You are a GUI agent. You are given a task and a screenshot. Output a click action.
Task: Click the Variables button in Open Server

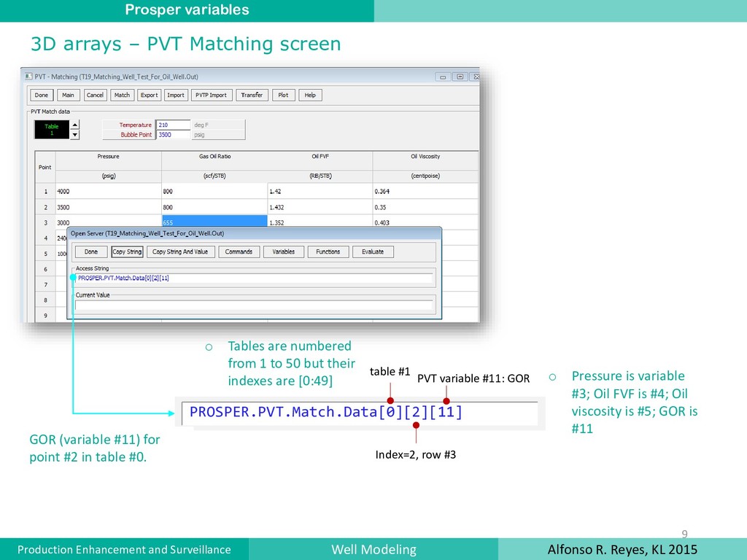284,252
